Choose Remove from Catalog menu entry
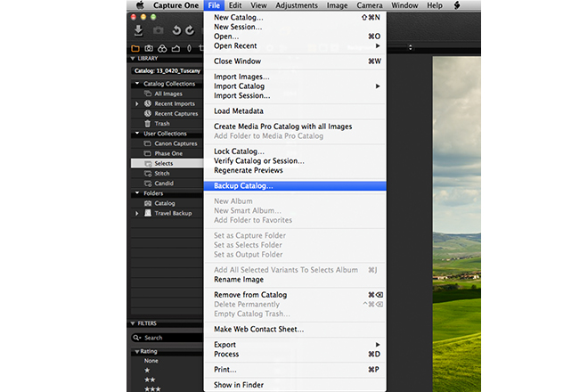Viewport: 588px width, 392px height. pos(295,295)
